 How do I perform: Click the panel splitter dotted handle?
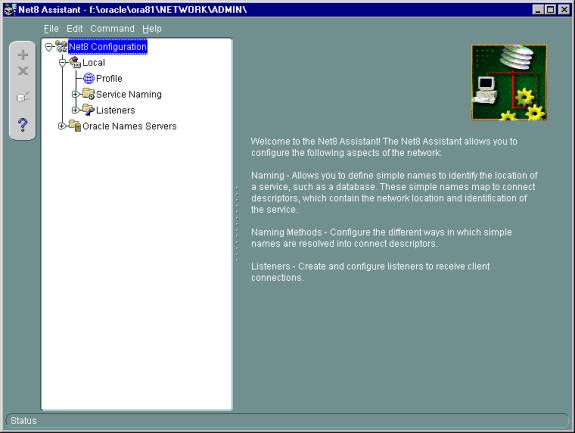point(237,224)
